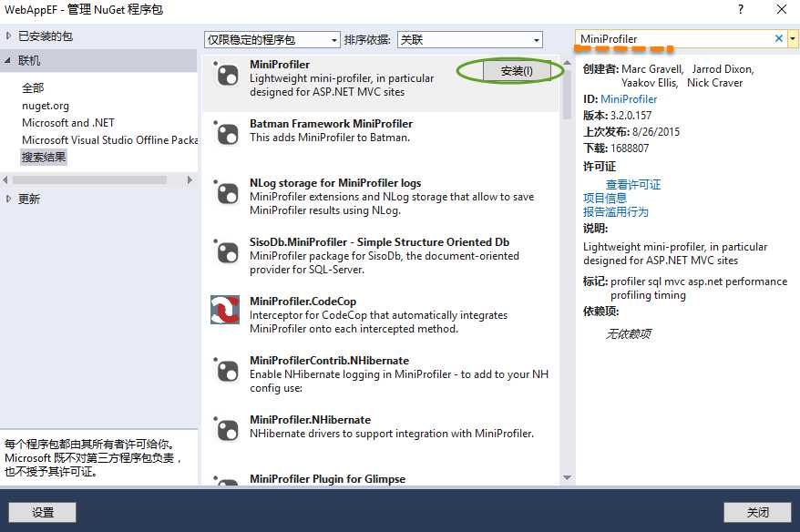Select the nuget.org source
This screenshot has height=532, width=800.
click(46, 106)
